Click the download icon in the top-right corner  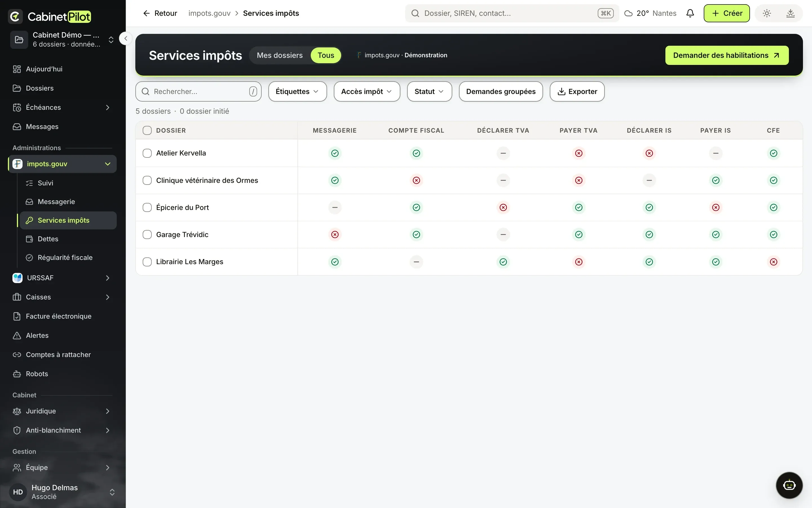pyautogui.click(x=791, y=14)
